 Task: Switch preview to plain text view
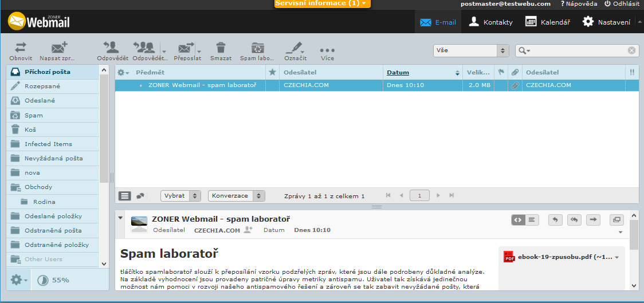point(532,219)
